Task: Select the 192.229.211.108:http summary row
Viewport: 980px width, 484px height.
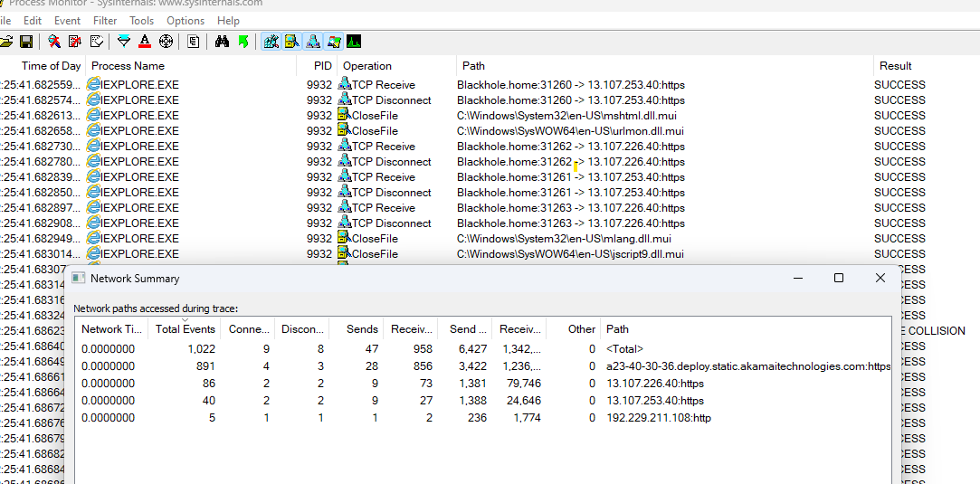Action: (x=483, y=418)
